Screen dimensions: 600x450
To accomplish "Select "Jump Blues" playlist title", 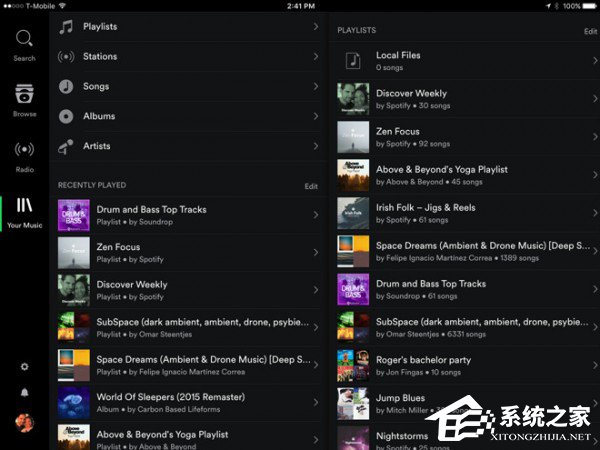I will [401, 398].
